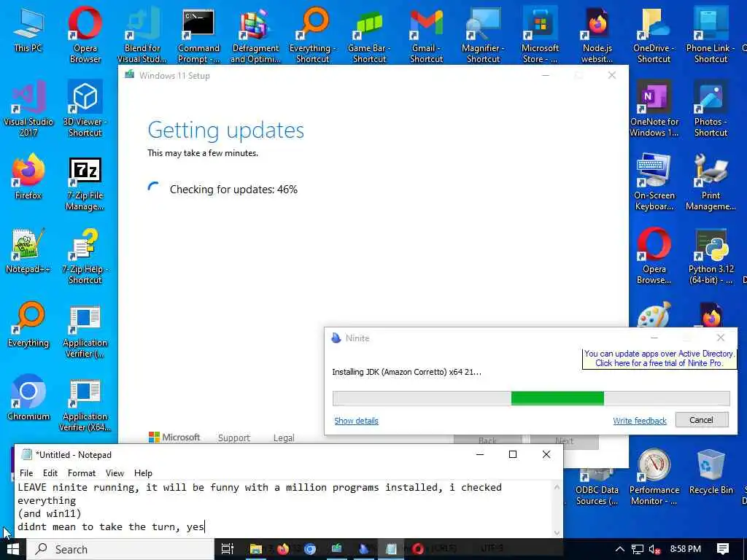Screen dimensions: 747x560
Task: Click Show details in Ninite
Action: click(356, 421)
